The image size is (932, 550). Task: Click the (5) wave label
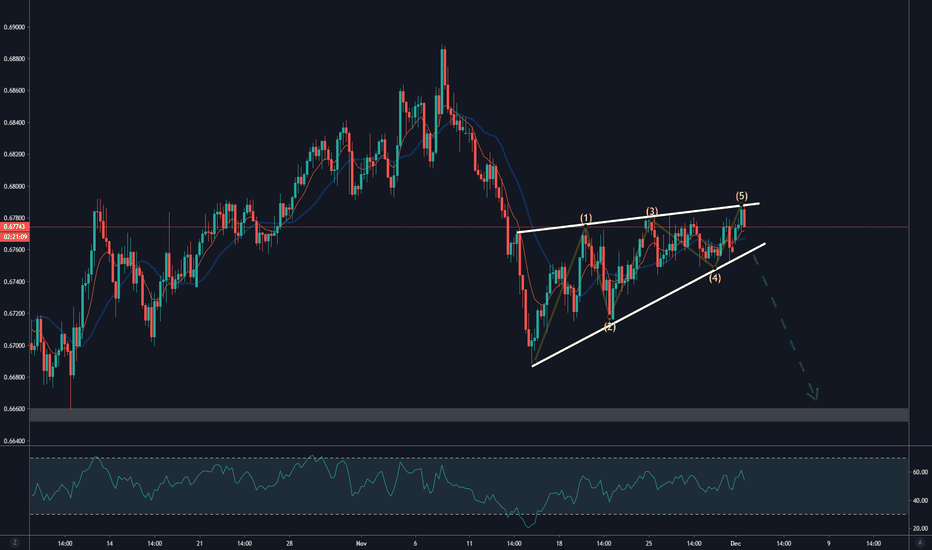point(742,195)
